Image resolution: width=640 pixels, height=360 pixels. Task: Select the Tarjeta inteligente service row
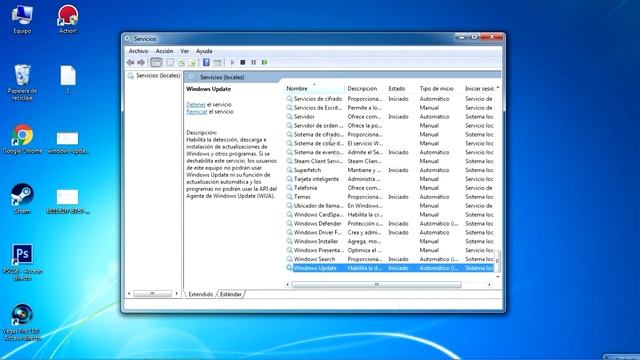click(390, 179)
